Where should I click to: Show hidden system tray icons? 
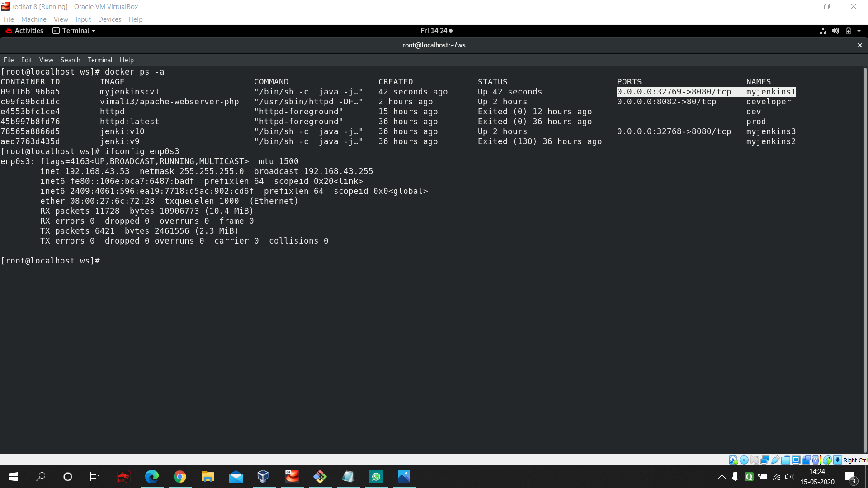[x=722, y=477]
